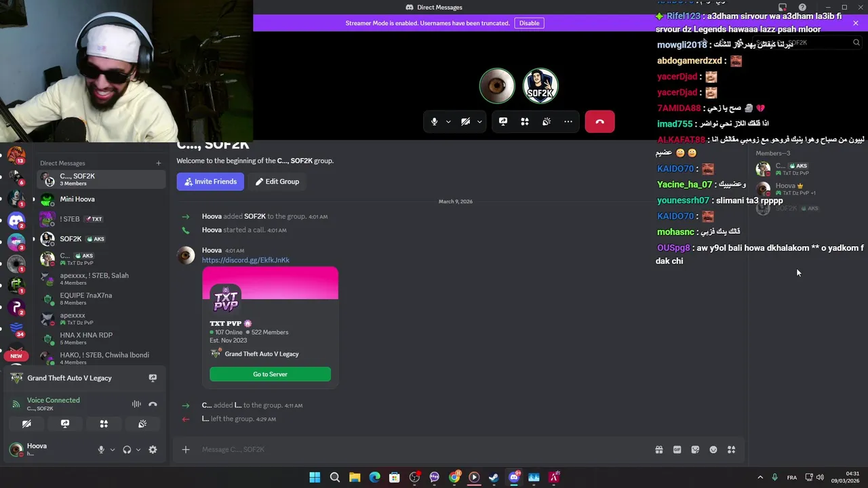The height and width of the screenshot is (488, 868).
Task: Disconnect via Voice Connected panel phone icon
Action: tap(153, 404)
